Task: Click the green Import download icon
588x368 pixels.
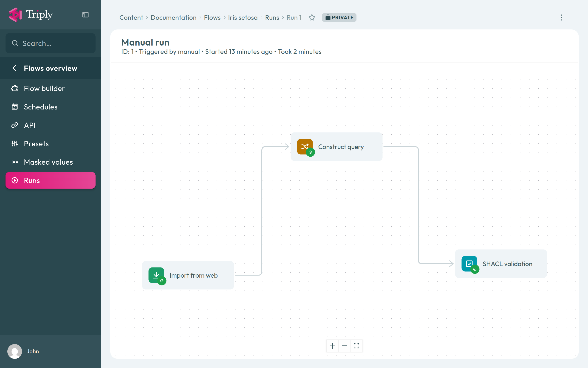Action: coord(156,275)
